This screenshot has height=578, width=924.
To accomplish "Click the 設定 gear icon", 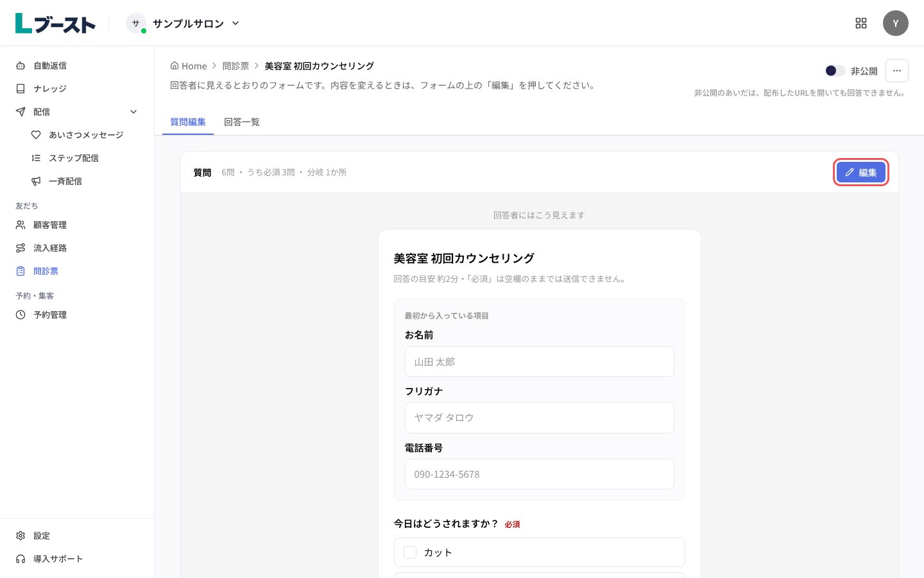I will [x=21, y=536].
